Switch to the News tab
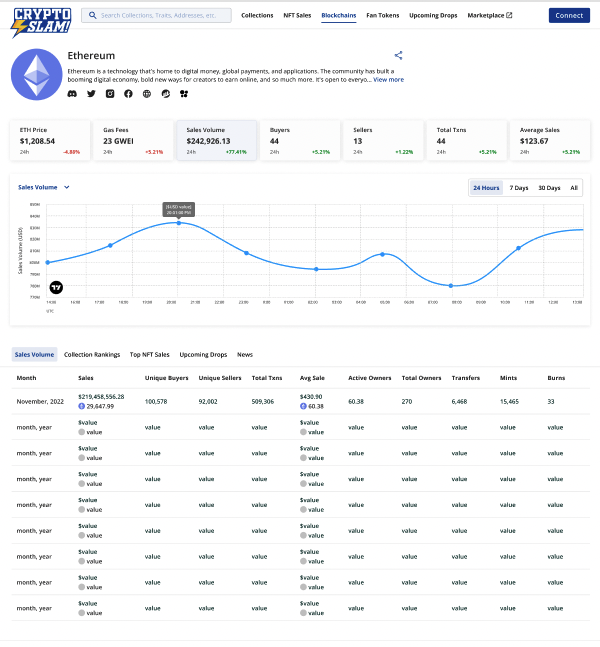Screen dimensions: 600x647 click(x=245, y=354)
